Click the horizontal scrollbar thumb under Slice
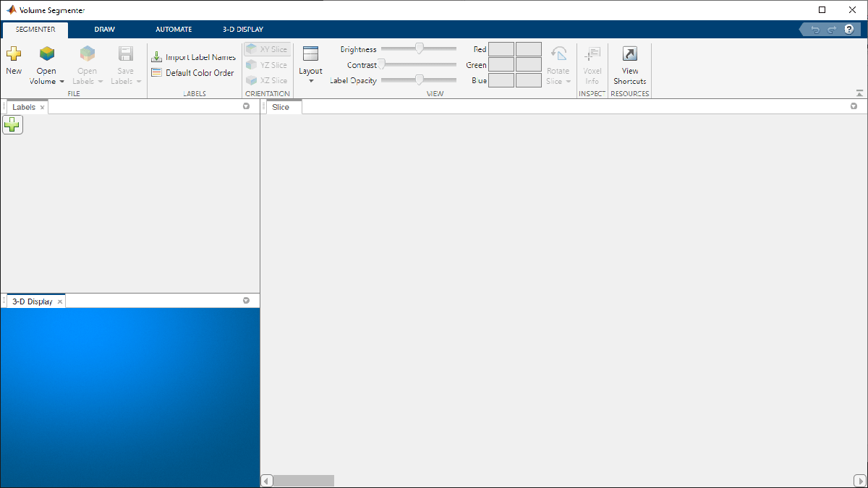868x488 pixels. point(303,481)
